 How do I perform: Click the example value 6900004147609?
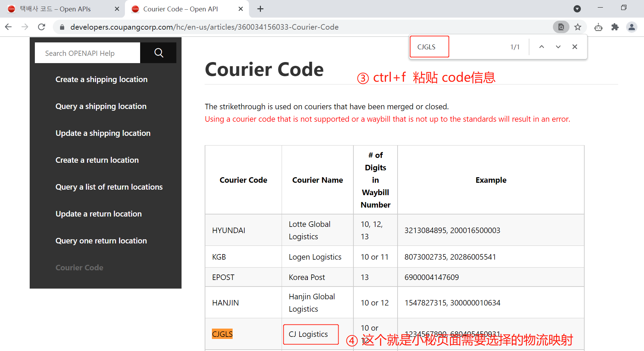[x=432, y=277]
